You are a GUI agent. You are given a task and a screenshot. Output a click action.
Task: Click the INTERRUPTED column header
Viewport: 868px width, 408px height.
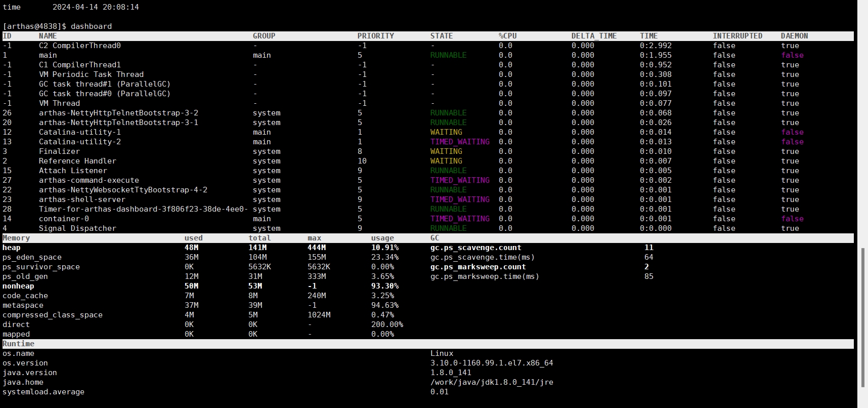coord(737,36)
